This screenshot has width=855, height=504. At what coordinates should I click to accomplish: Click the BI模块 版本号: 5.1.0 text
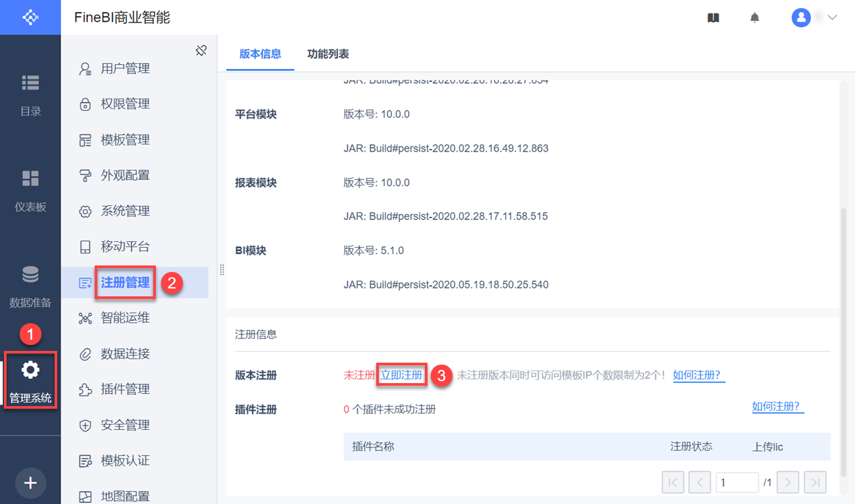(x=374, y=250)
